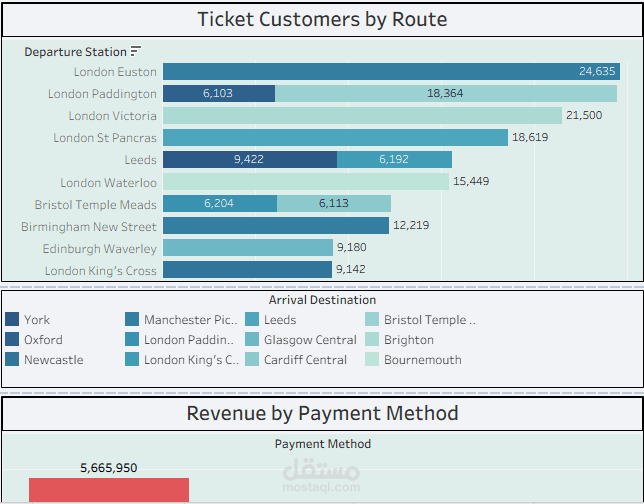The image size is (644, 504).
Task: Select the York legend color swatch
Action: 12,320
